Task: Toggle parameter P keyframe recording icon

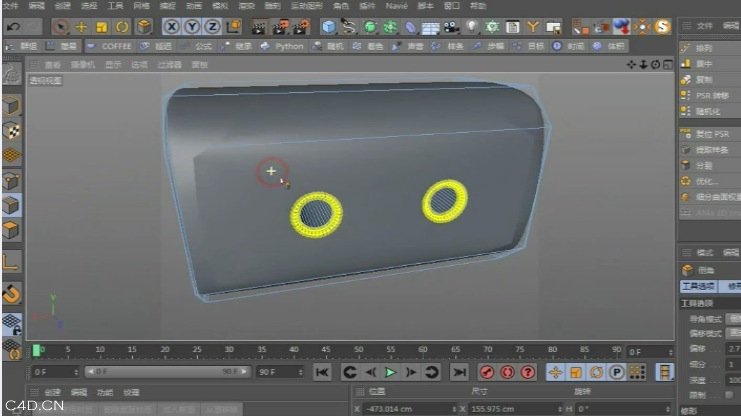Action: coord(616,373)
